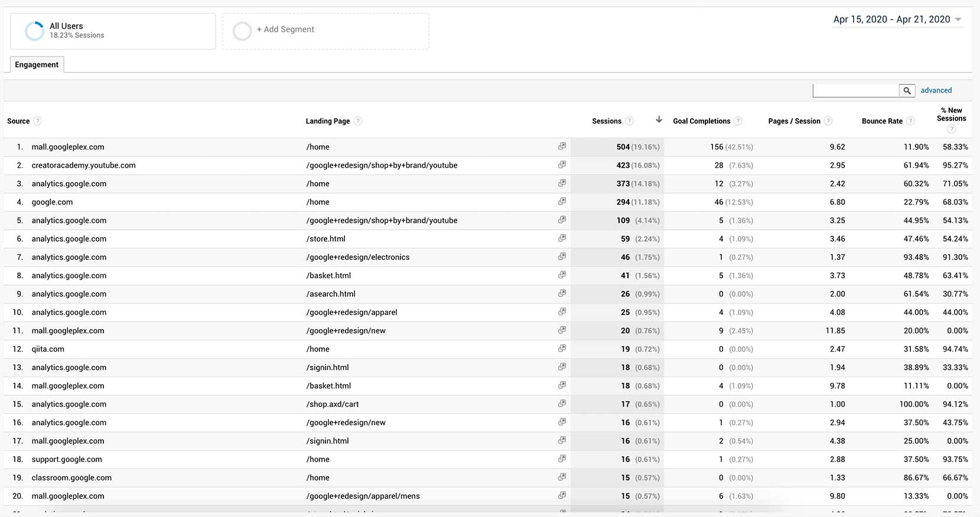This screenshot has height=517, width=980.
Task: Select the 504 sessions value
Action: point(623,147)
